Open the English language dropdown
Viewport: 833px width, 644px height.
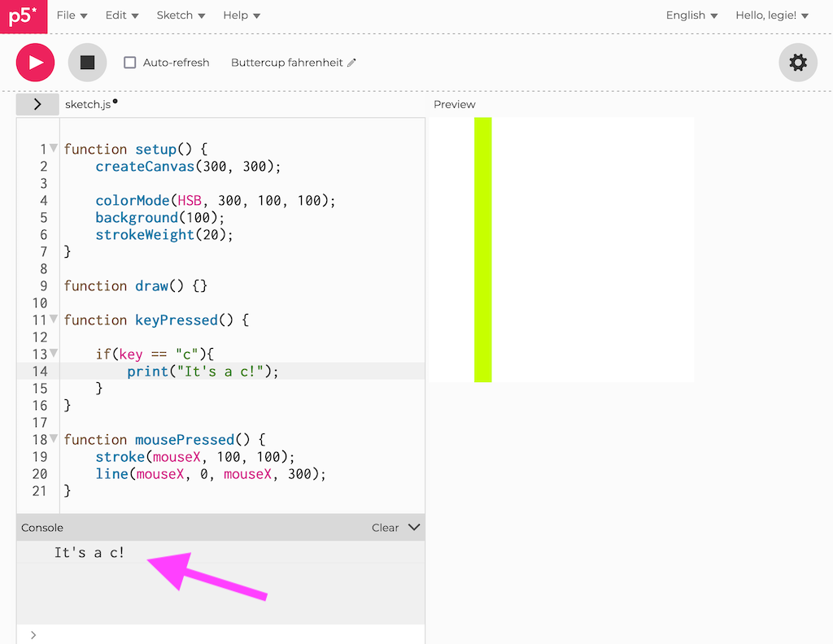coord(691,15)
